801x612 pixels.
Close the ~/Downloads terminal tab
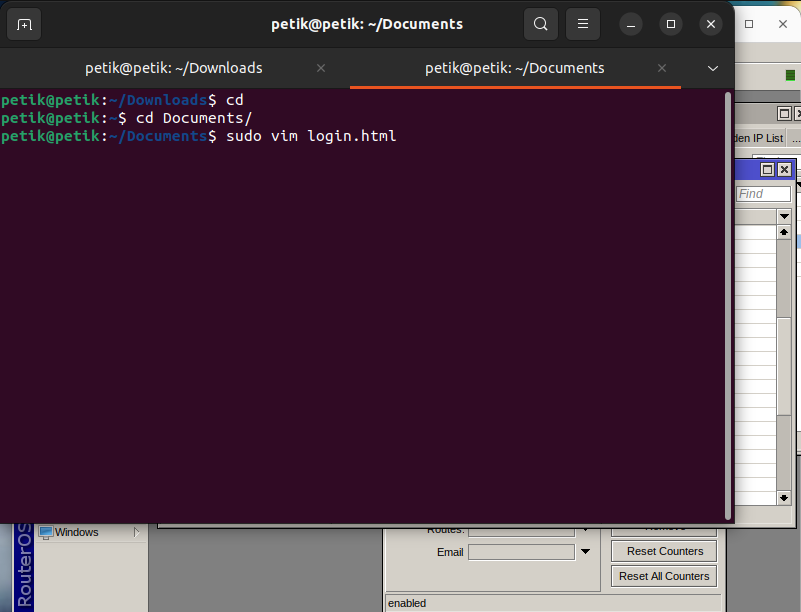(321, 68)
